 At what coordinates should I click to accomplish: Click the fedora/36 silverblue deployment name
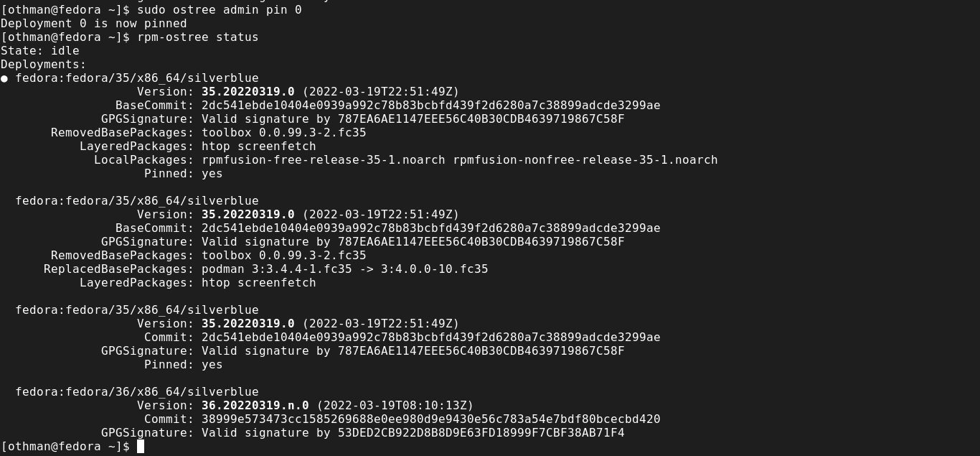click(x=137, y=392)
